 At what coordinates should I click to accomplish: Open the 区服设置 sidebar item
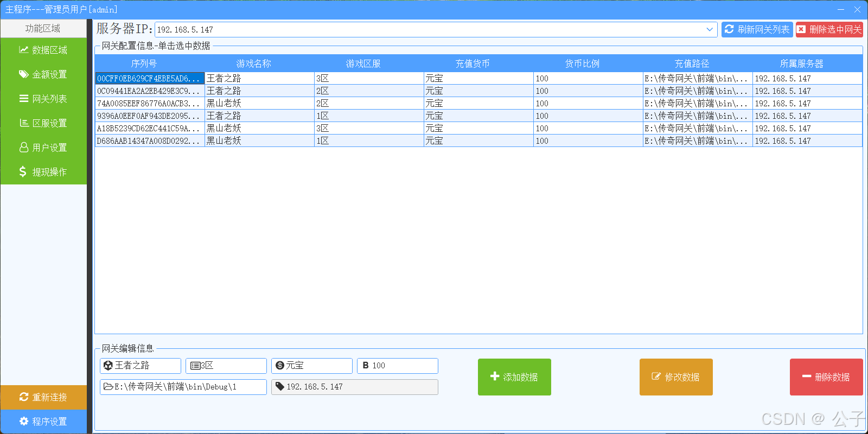43,123
